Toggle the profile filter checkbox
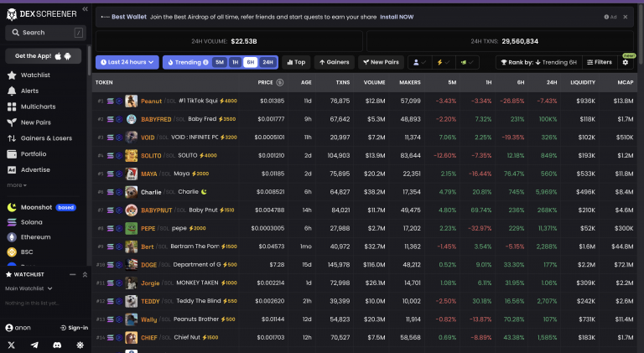Image resolution: width=644 pixels, height=353 pixels. click(419, 62)
